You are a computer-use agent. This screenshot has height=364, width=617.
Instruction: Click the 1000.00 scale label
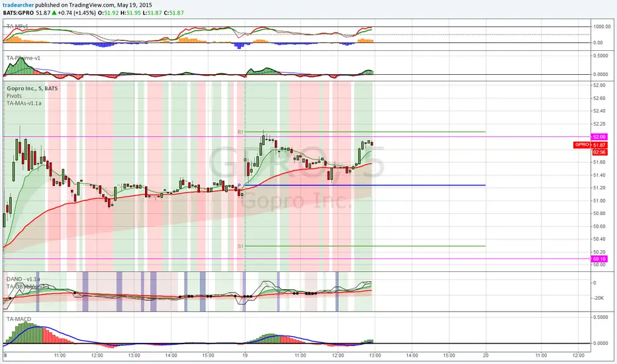pos(602,26)
